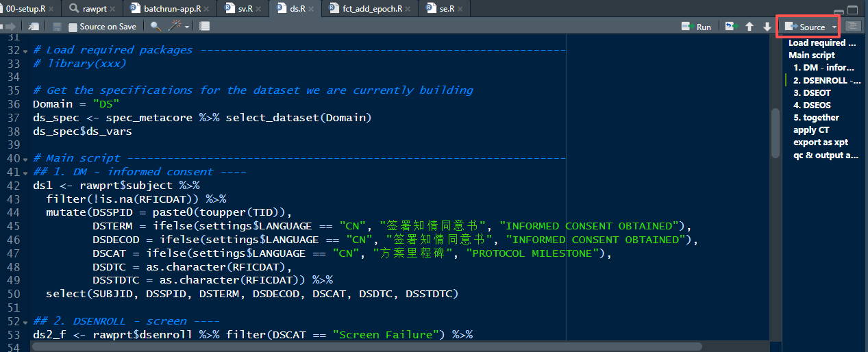Click the Compile Report notebook icon
The image size is (868, 352).
[x=204, y=26]
